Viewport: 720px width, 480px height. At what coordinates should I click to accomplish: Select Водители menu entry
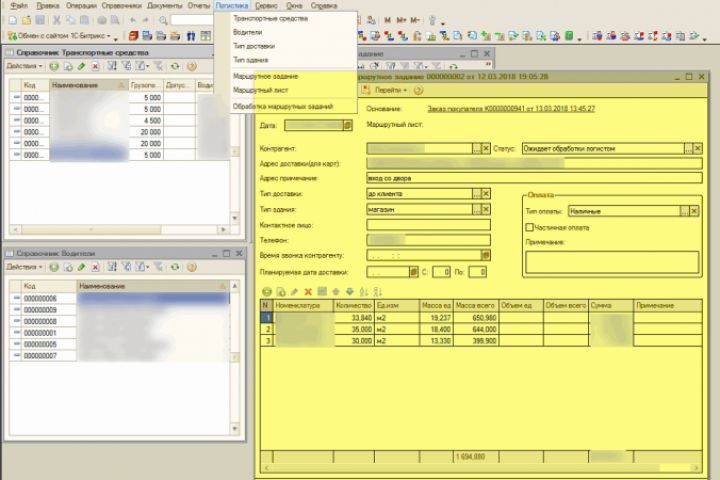click(248, 32)
